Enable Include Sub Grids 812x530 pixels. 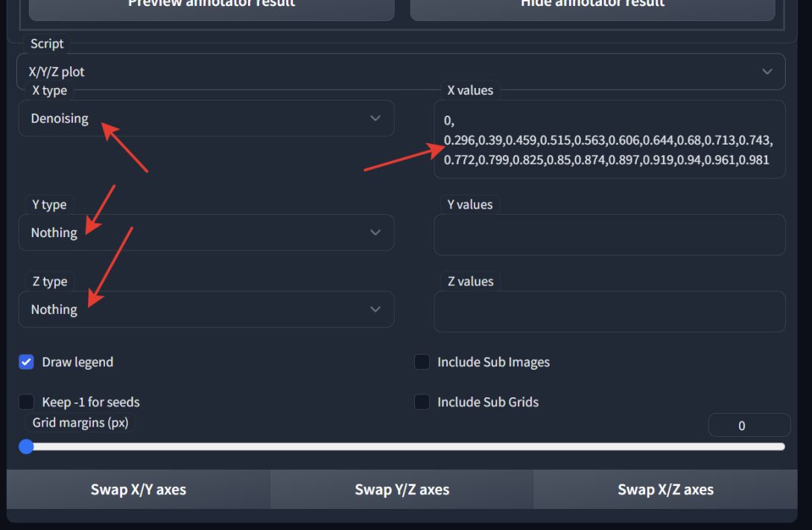click(421, 402)
